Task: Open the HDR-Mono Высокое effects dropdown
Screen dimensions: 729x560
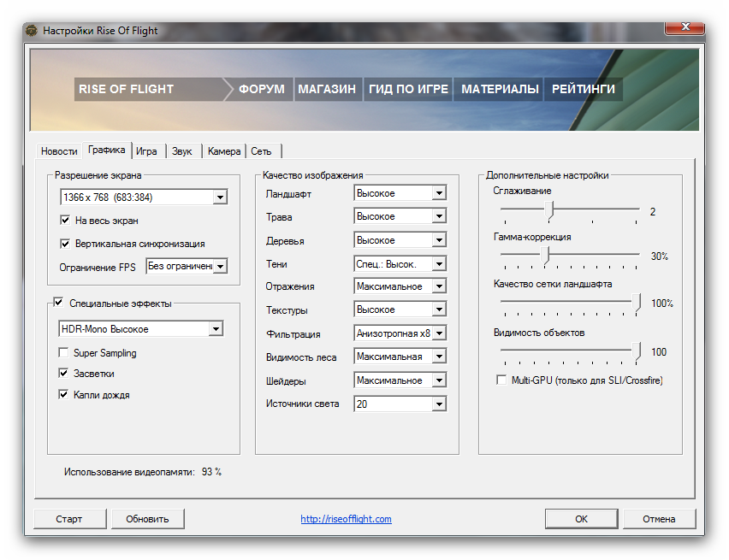Action: click(141, 328)
